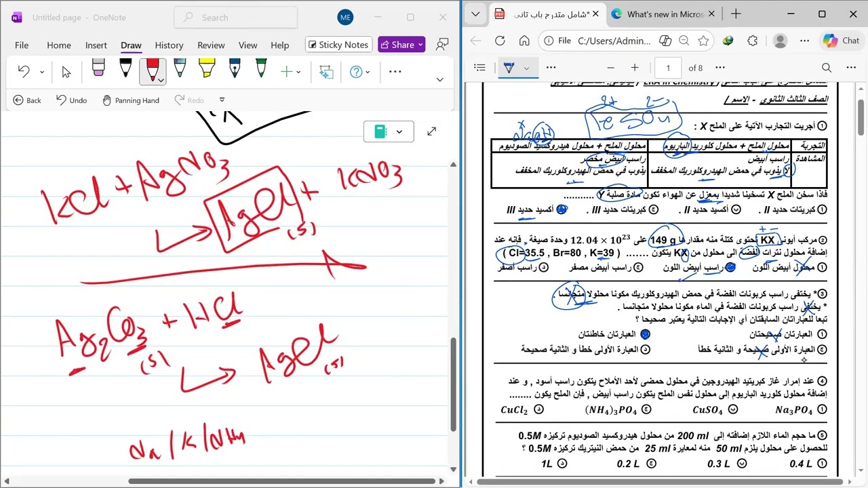Click the PDF draw pen tool

pyautogui.click(x=509, y=68)
